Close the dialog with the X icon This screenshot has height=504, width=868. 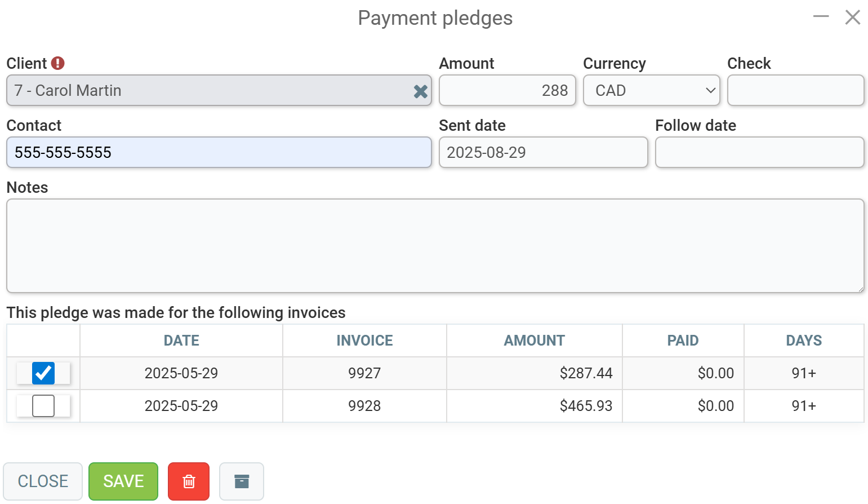pos(852,17)
